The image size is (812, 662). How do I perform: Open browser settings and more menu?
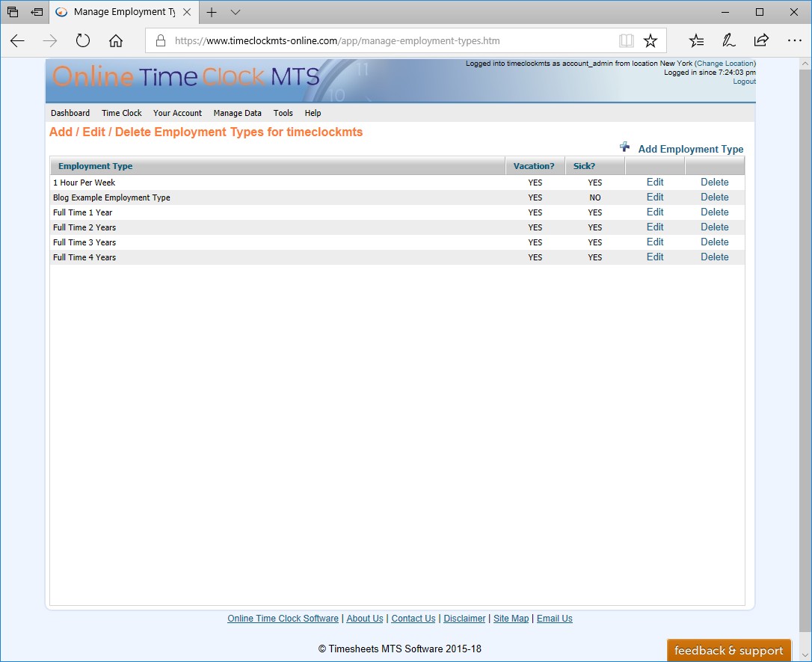794,40
